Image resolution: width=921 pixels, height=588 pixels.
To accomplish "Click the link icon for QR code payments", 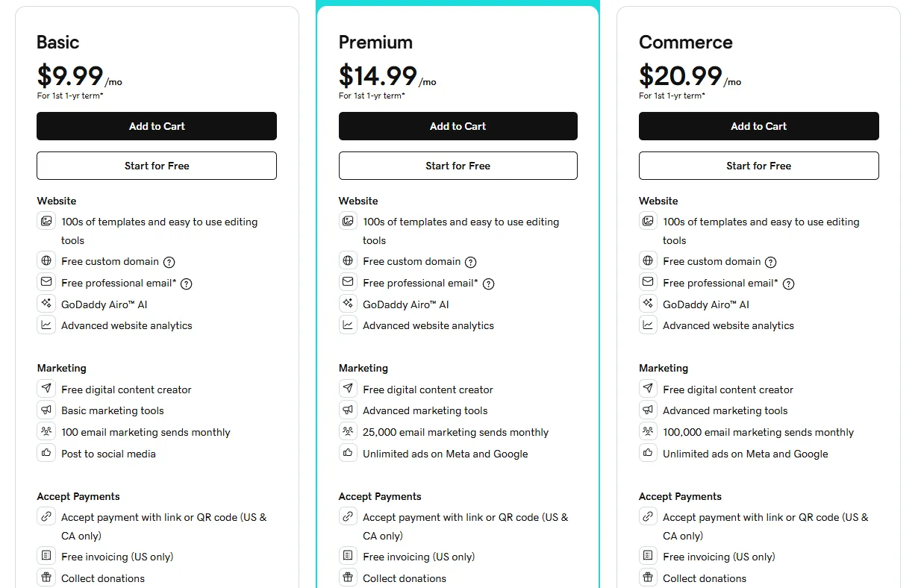I will coord(46,516).
